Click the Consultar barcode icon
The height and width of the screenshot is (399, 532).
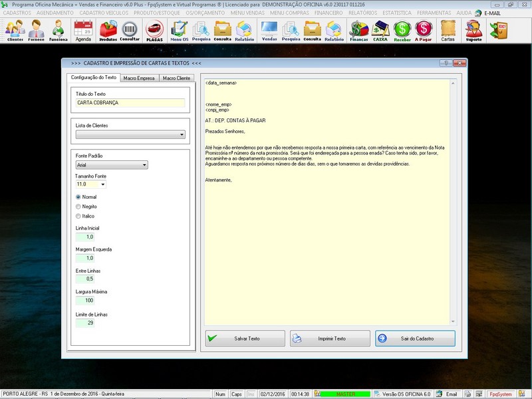click(x=130, y=31)
